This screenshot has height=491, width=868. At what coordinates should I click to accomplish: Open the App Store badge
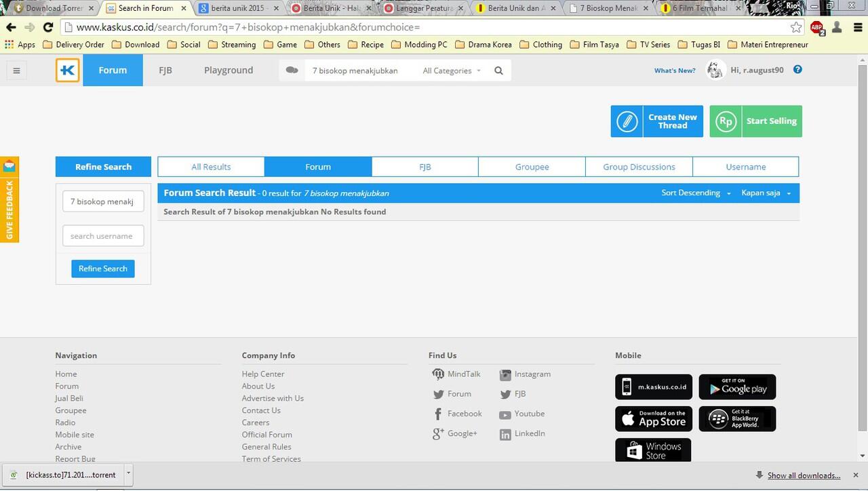click(x=654, y=419)
